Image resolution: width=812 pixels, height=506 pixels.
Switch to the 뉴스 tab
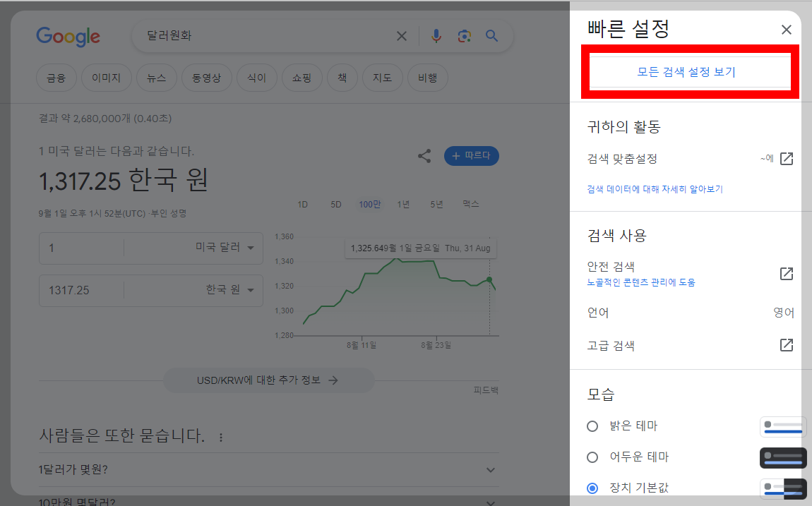[156, 78]
